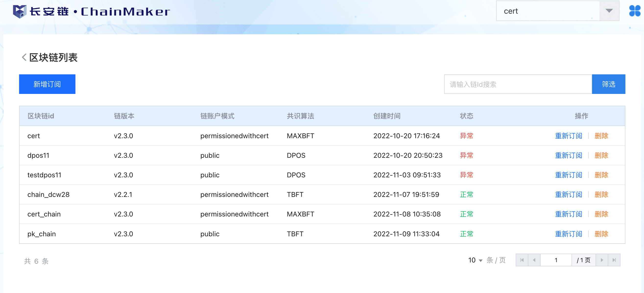Go to last page arrow icon
The image size is (644, 293).
(x=614, y=260)
